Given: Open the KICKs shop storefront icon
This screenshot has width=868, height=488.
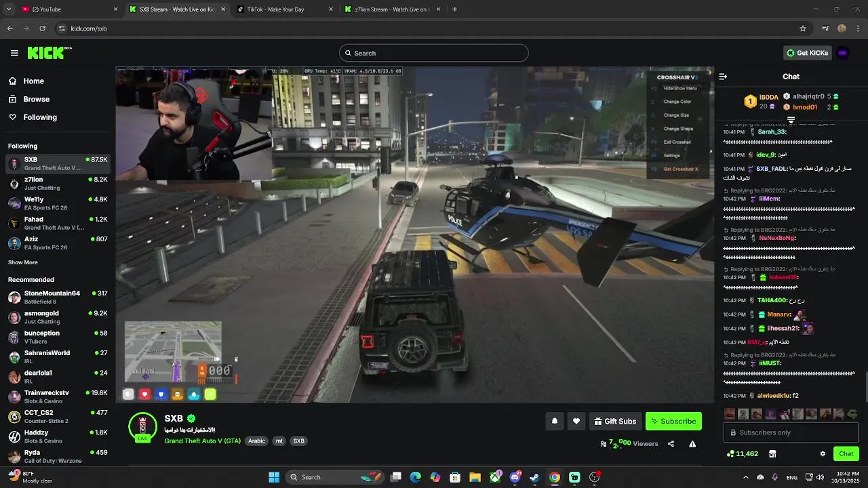Looking at the screenshot, I should coord(772,453).
